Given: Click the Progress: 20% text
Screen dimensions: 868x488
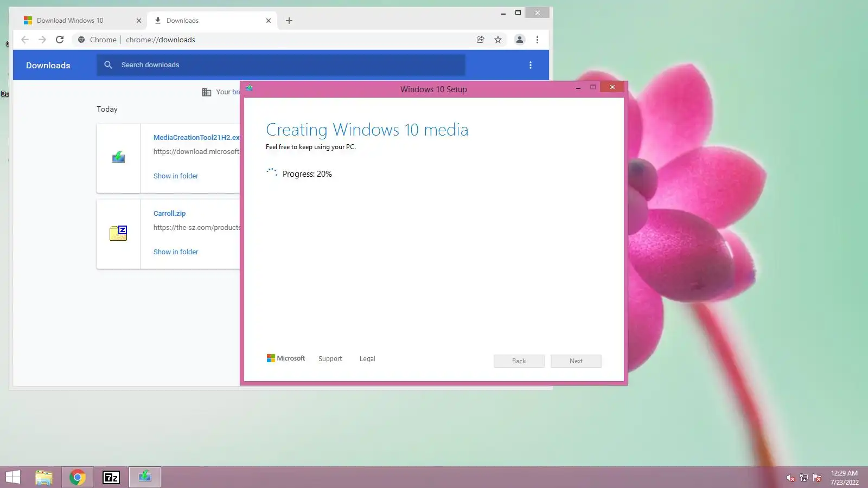Looking at the screenshot, I should (307, 174).
